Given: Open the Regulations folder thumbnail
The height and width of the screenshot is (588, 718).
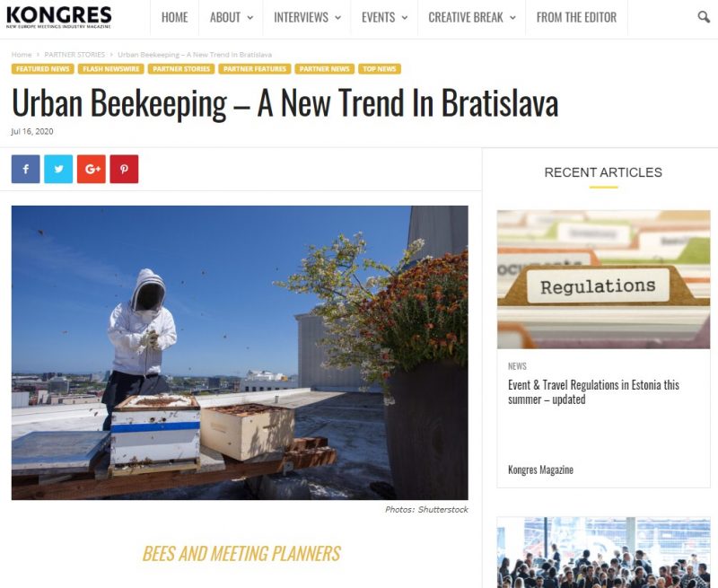Looking at the screenshot, I should 603,279.
